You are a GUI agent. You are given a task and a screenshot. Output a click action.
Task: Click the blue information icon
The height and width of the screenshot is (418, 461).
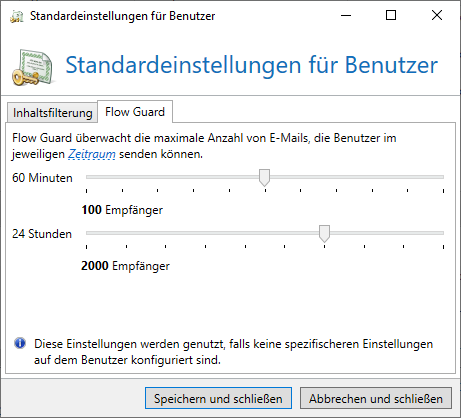click(x=20, y=343)
